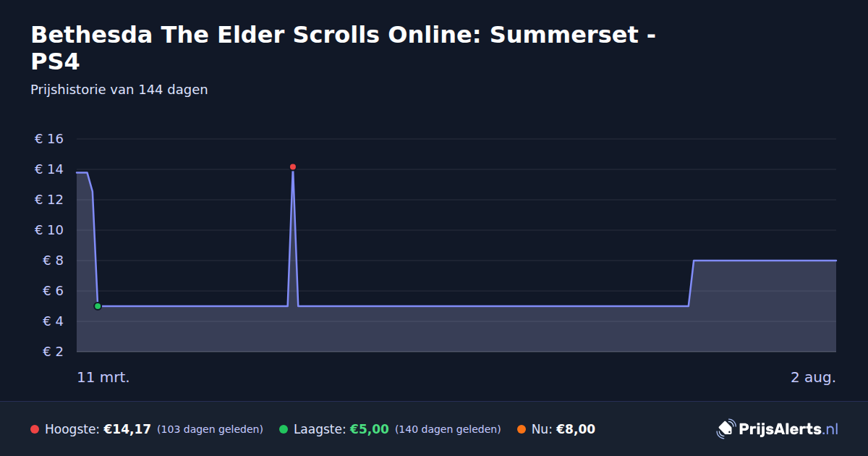
Task: Click the red highest-price dot on chart
Action: click(293, 167)
